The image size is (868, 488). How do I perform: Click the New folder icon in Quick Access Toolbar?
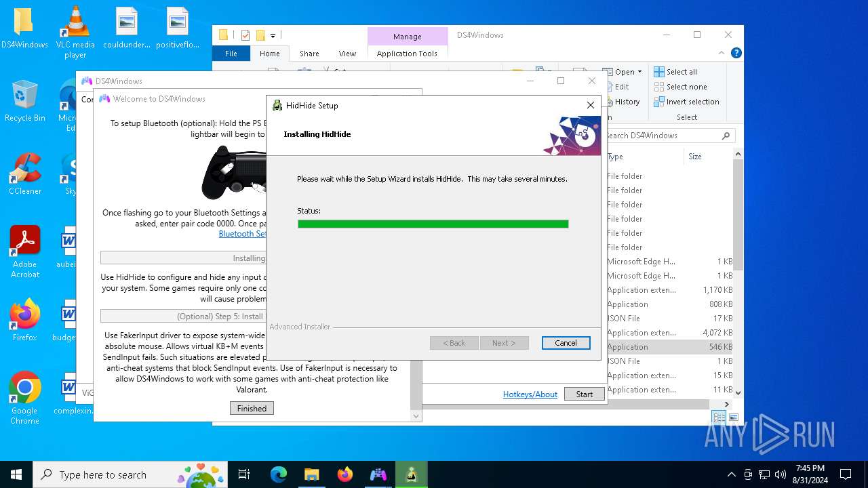point(260,35)
